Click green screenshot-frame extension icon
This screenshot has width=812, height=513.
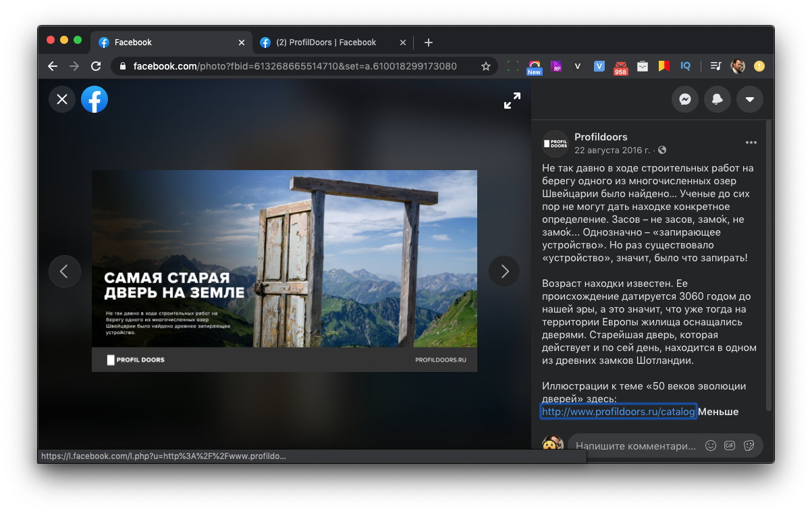pos(513,66)
